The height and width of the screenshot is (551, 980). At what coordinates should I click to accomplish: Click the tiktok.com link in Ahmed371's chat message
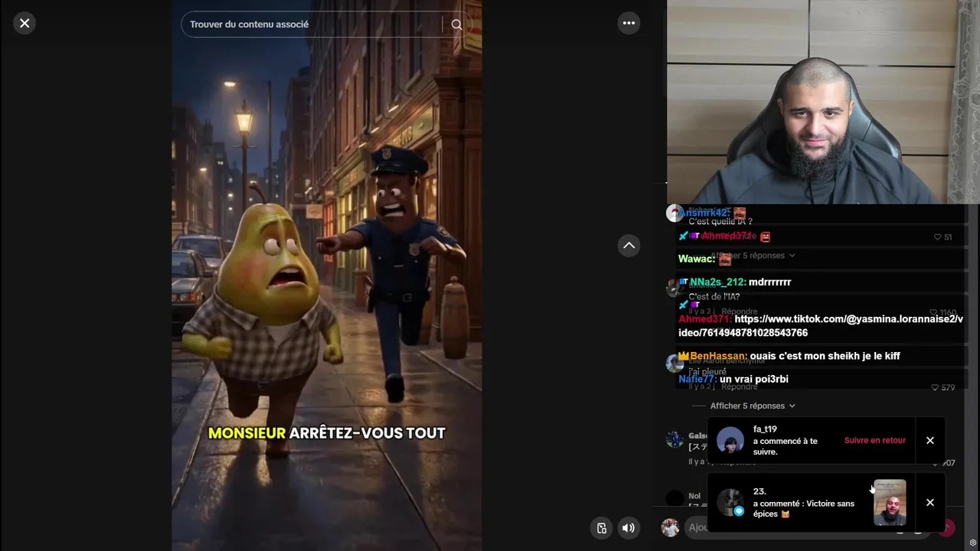(821, 326)
